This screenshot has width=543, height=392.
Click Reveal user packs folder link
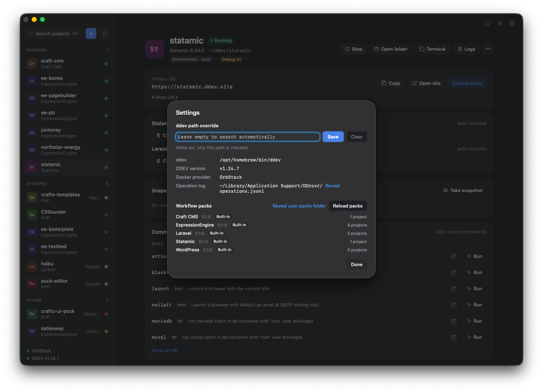[299, 206]
